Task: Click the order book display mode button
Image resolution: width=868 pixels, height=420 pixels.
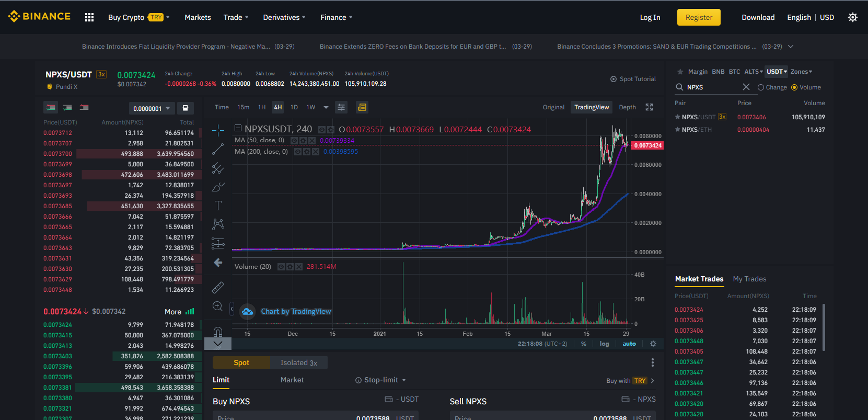Action: (x=185, y=108)
